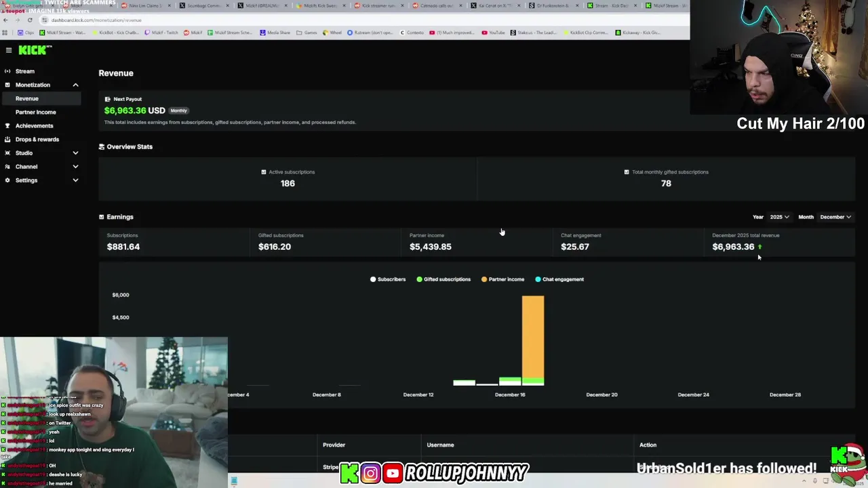
Task: Open the Wheel bookmark
Action: click(x=332, y=33)
